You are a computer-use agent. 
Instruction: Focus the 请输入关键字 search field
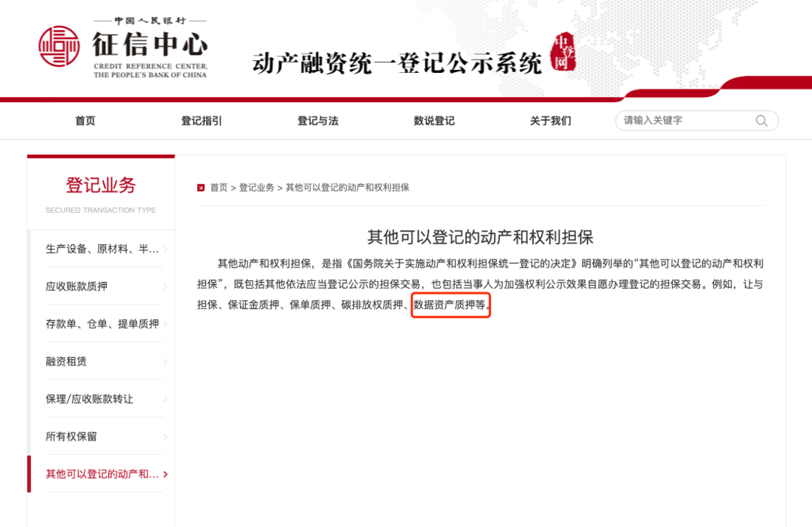click(697, 120)
